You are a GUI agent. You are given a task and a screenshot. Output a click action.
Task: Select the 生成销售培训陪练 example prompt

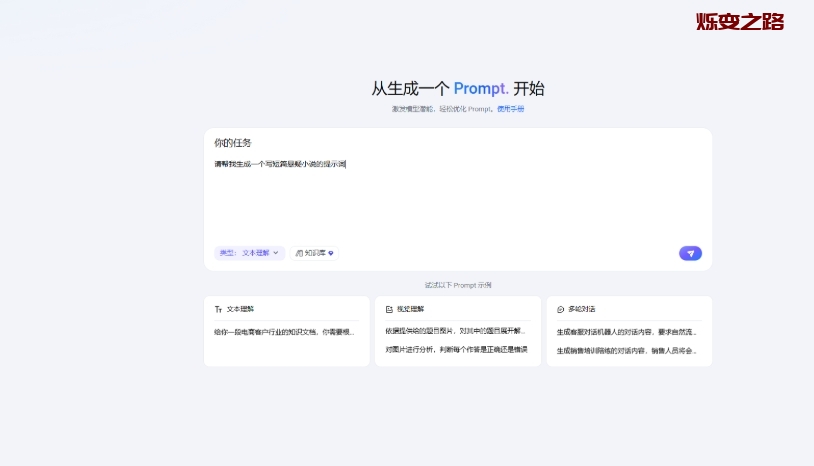(627, 351)
